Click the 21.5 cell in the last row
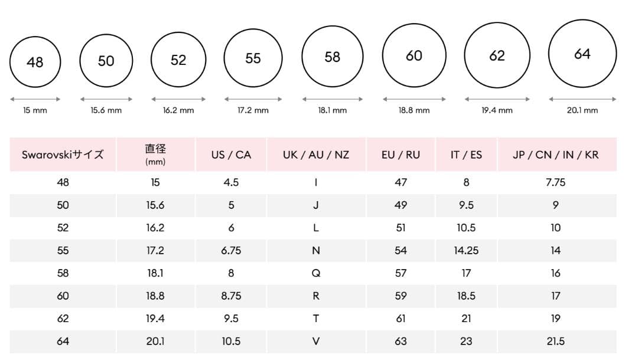638x364 pixels. [556, 342]
